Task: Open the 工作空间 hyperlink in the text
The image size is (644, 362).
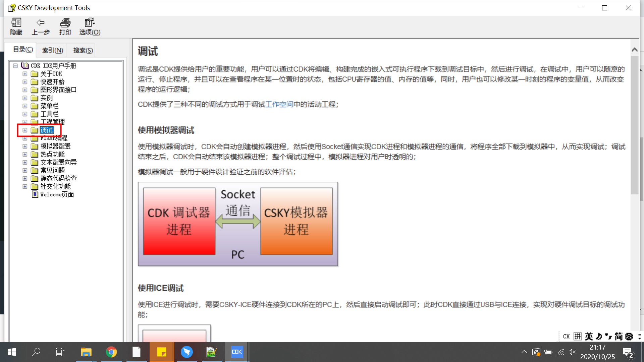Action: coord(279,105)
